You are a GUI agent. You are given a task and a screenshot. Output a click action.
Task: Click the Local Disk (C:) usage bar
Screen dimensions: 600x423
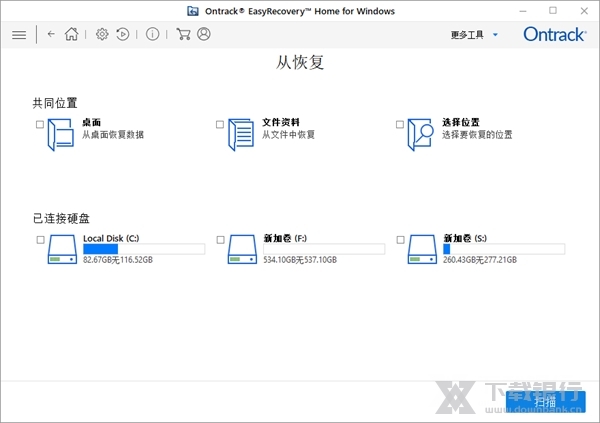pos(144,249)
